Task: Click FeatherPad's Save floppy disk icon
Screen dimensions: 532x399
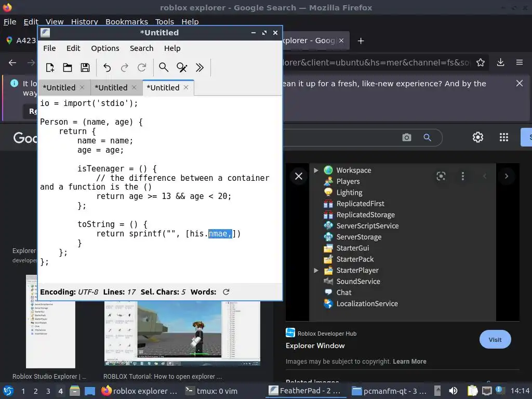Action: coord(85,68)
